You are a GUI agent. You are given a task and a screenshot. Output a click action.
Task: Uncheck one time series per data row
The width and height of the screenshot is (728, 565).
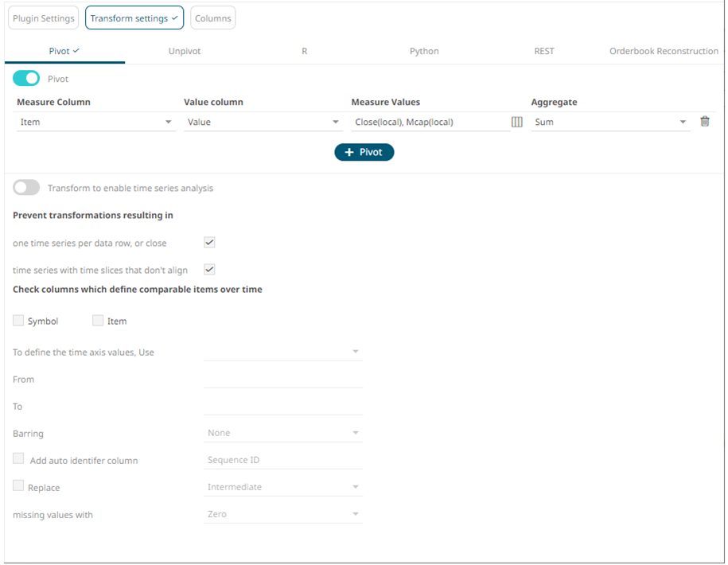[209, 243]
